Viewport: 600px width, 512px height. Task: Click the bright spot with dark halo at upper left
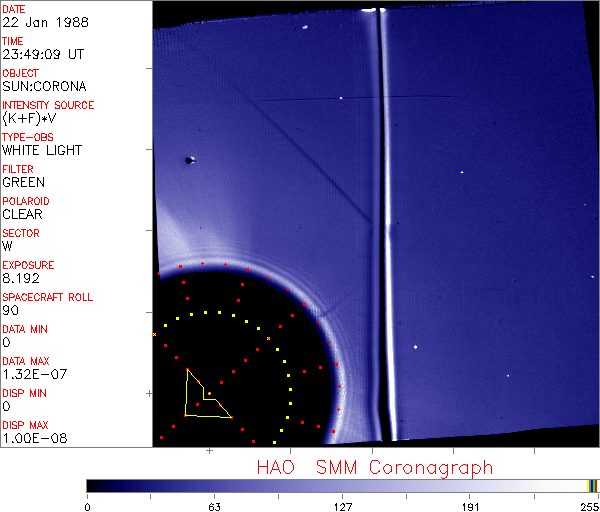[x=189, y=160]
